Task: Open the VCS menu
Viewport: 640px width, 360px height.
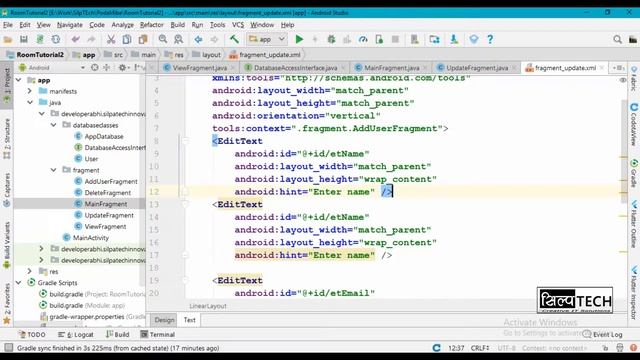Action: click(238, 25)
